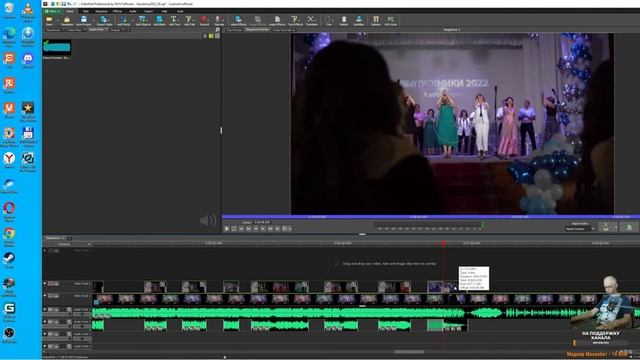Screen dimensions: 640x360
Task: Open Text Effects from the toolbar
Action: (x=295, y=21)
